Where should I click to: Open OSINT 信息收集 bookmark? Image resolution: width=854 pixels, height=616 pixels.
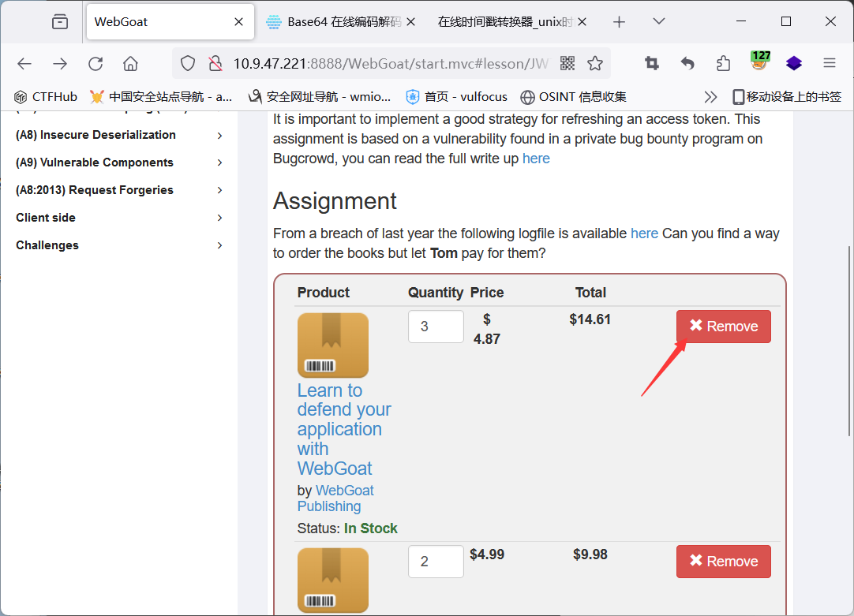pyautogui.click(x=574, y=97)
